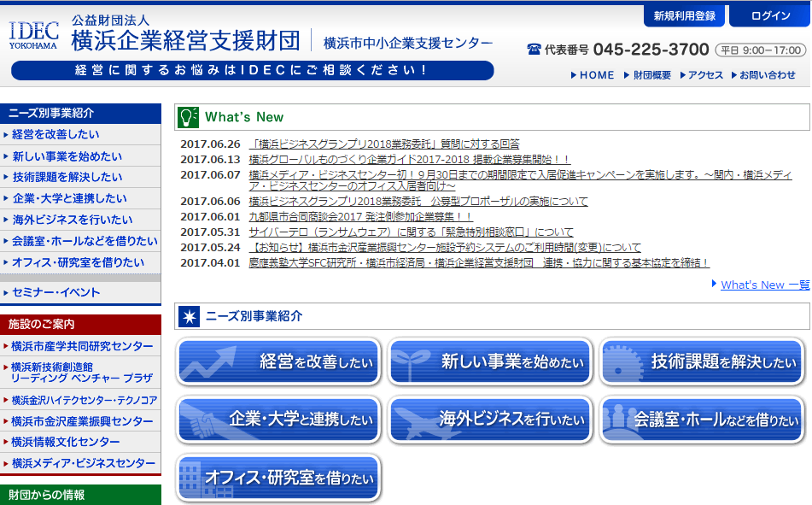This screenshot has height=505, width=812.
Task: Select sidebar item 技術課題を解決したい
Action: (80, 178)
